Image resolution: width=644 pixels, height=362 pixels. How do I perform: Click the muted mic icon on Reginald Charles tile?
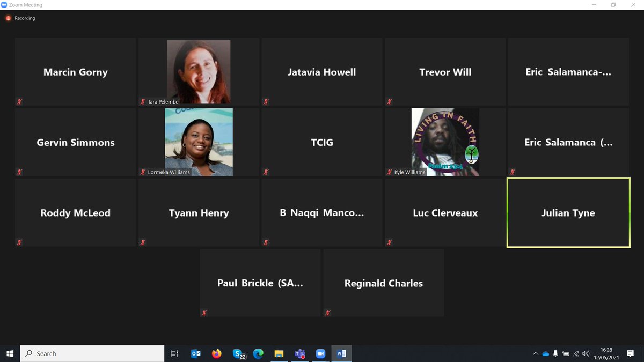click(328, 313)
